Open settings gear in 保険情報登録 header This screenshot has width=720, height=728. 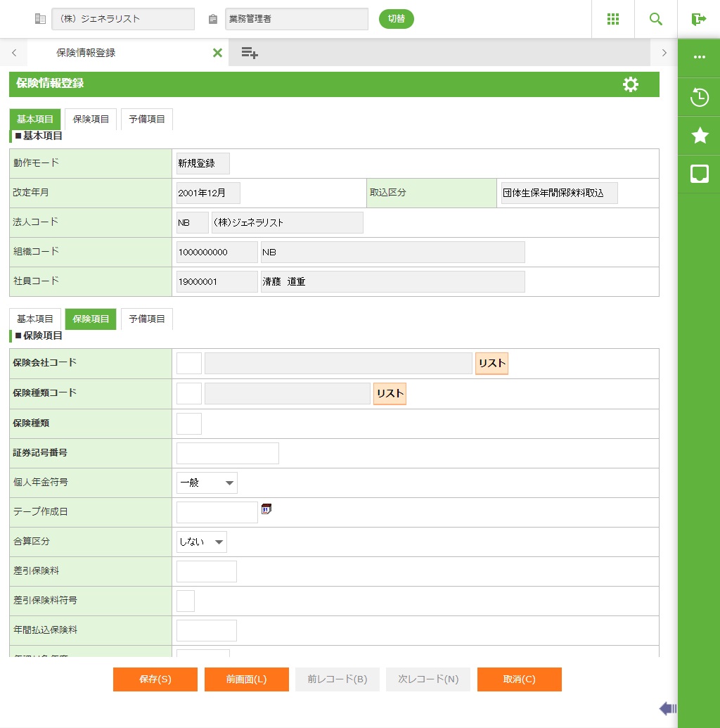pos(630,84)
